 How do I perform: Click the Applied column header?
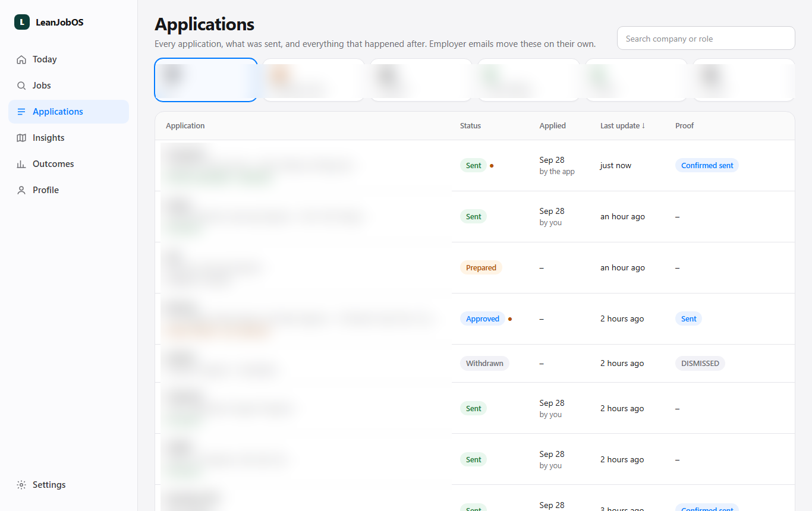coord(552,126)
